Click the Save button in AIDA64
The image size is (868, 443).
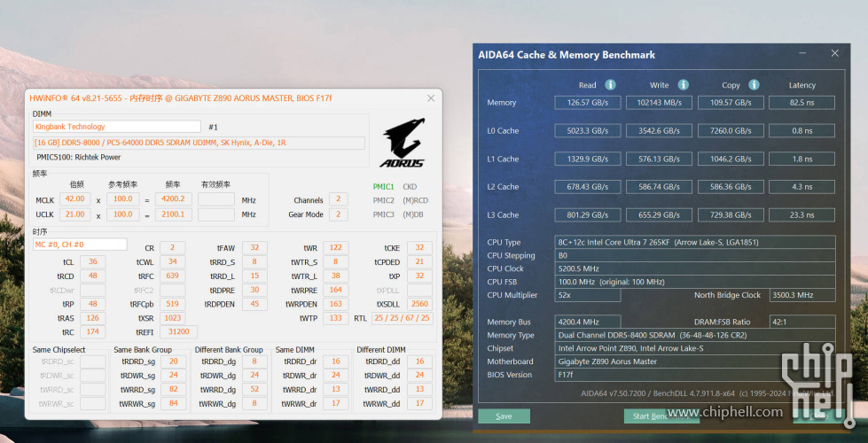click(504, 416)
